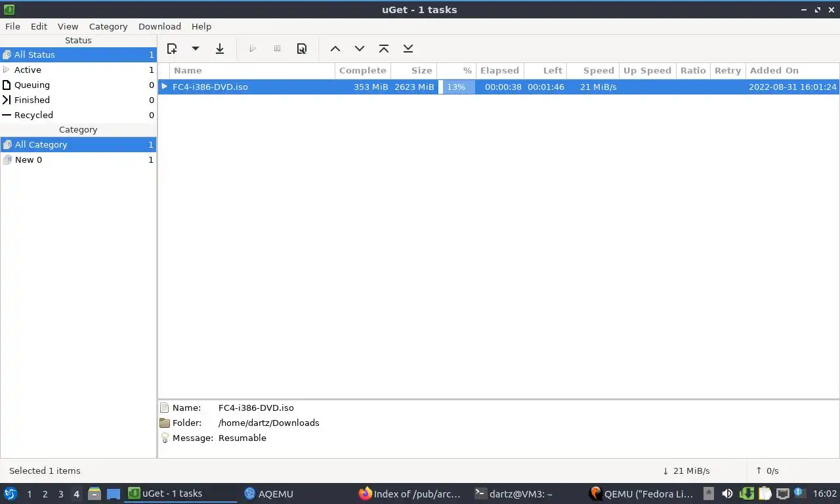
Task: Open the Category menu
Action: pos(108,26)
